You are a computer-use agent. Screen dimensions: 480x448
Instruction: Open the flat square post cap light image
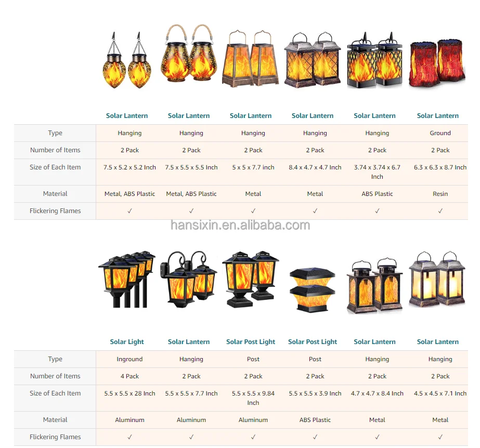click(313, 290)
